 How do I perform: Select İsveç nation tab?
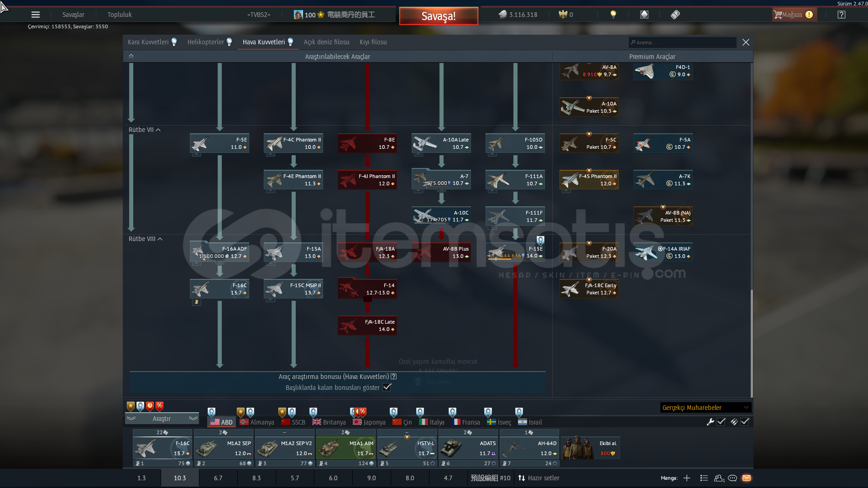pos(499,422)
